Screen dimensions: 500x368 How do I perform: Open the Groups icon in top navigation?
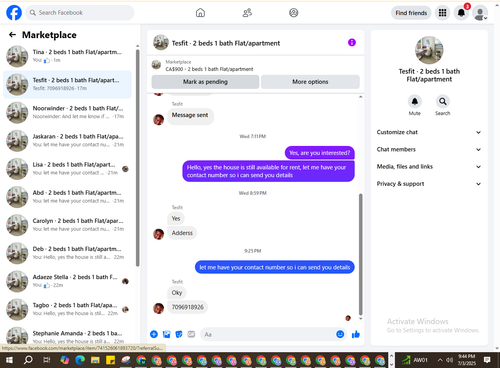(293, 13)
